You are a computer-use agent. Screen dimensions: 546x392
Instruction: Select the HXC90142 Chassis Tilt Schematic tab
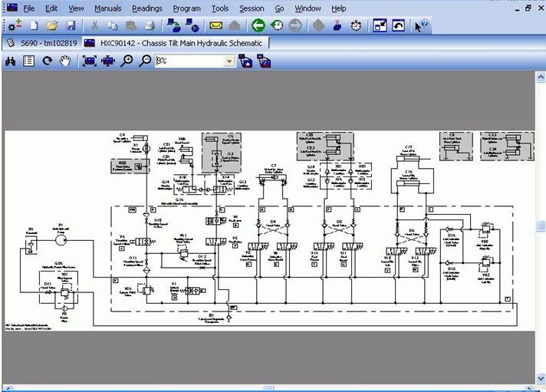click(x=176, y=43)
